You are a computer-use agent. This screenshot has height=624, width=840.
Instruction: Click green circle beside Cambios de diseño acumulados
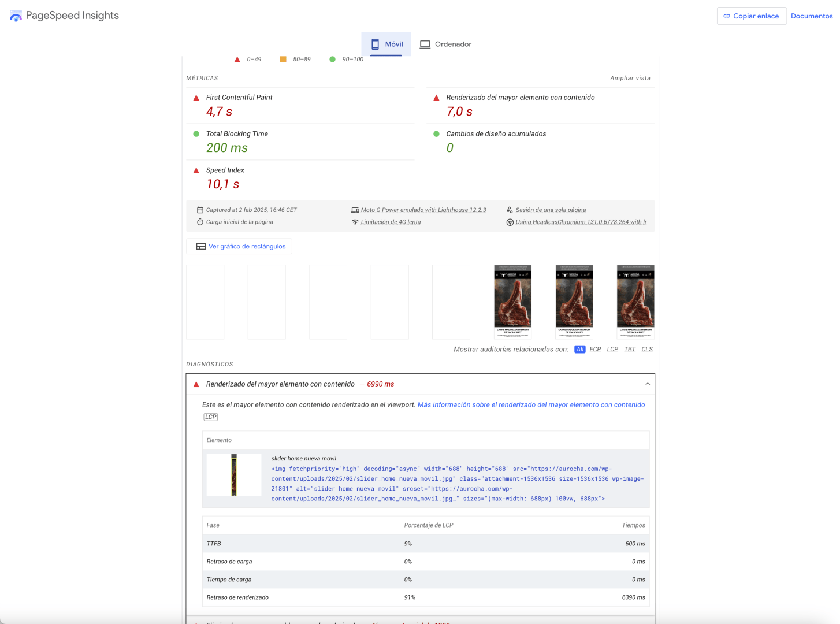point(436,134)
